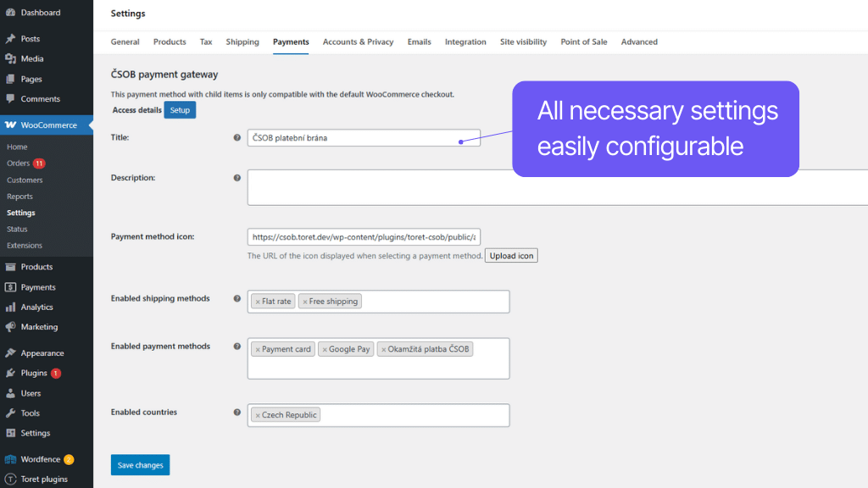Open Settings in the WooCommerce submenu
Image resolution: width=868 pixels, height=488 pixels.
click(x=21, y=213)
